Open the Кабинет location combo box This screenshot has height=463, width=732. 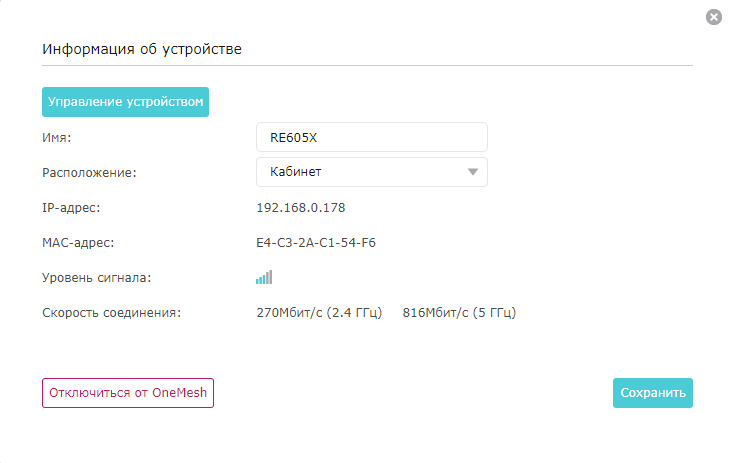tap(372, 172)
